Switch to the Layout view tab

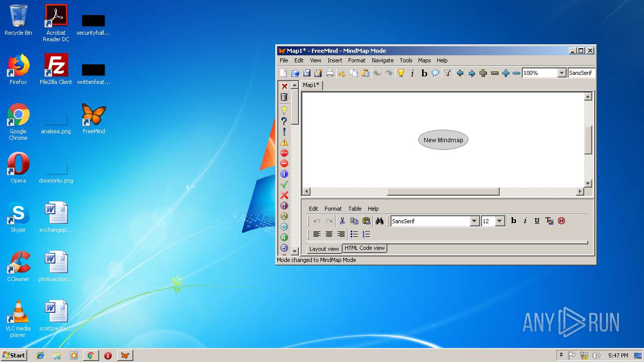tap(324, 248)
